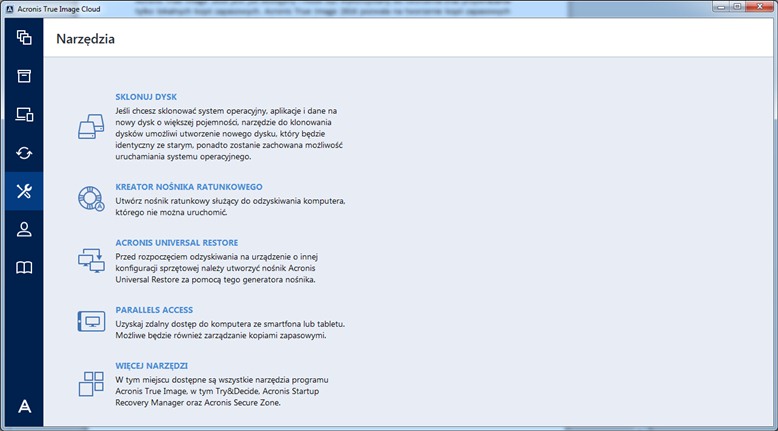Select the Tools wrench sidebar icon
This screenshot has width=778, height=431.
point(24,191)
